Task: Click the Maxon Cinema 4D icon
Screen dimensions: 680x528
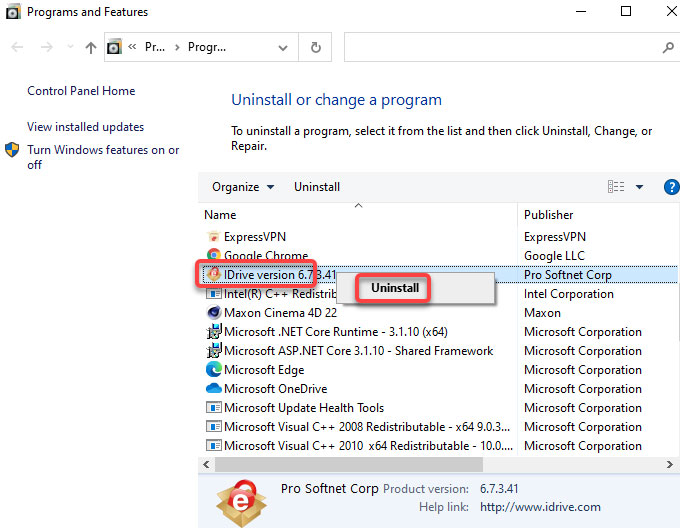Action: coord(213,313)
